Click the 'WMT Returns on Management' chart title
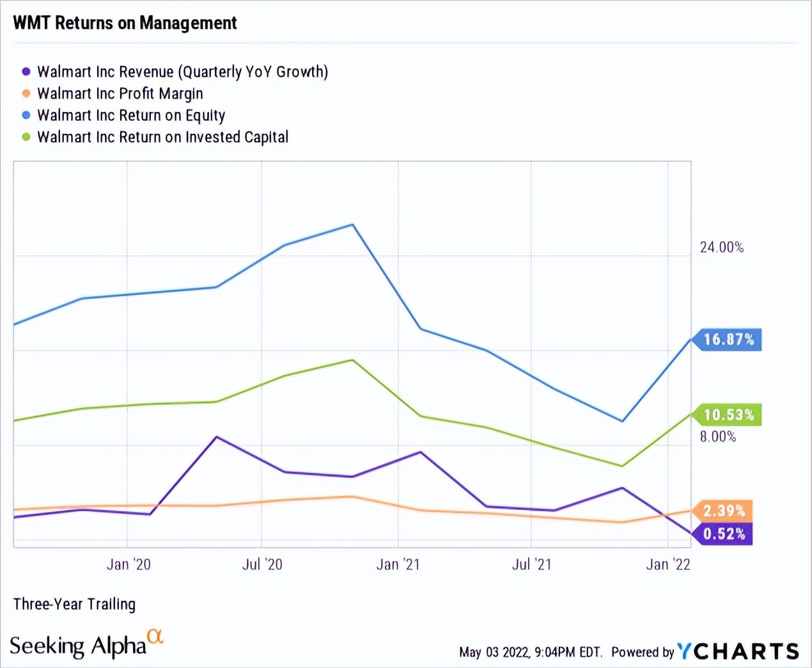 (125, 23)
